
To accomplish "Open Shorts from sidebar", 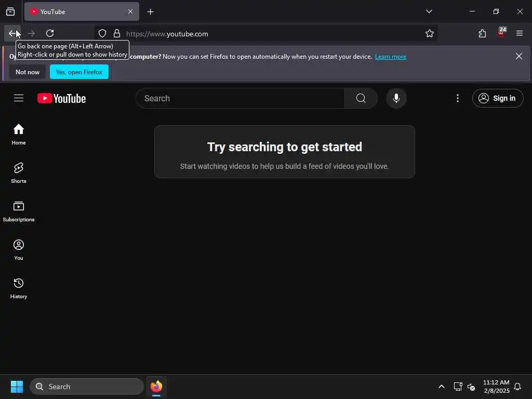I will point(19,172).
